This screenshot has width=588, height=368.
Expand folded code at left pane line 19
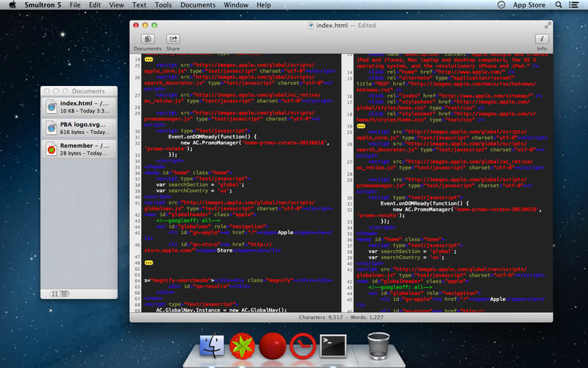pos(149,60)
